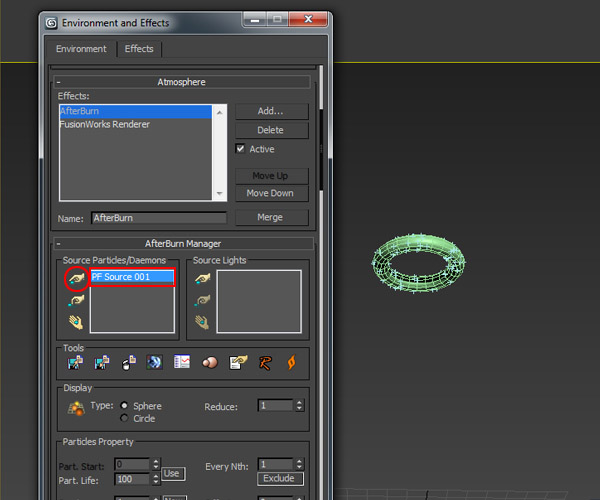Screen dimensions: 600x500
Task: Click the empty Source Lights list box
Action: pos(259,301)
